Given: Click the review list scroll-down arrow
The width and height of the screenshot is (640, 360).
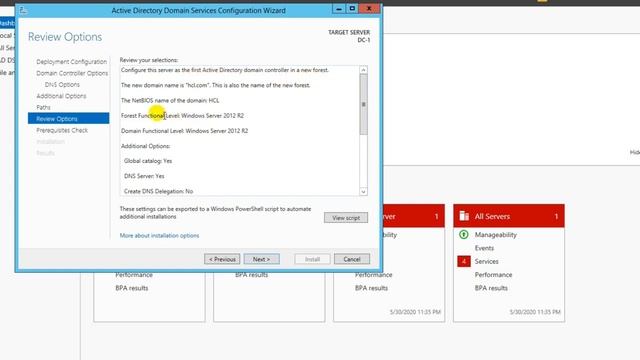Looking at the screenshot, I should pyautogui.click(x=363, y=191).
